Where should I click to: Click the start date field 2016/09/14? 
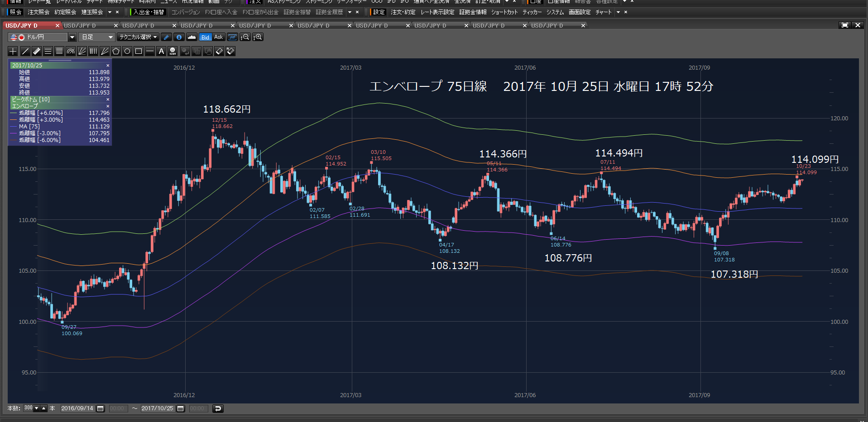[x=77, y=408]
